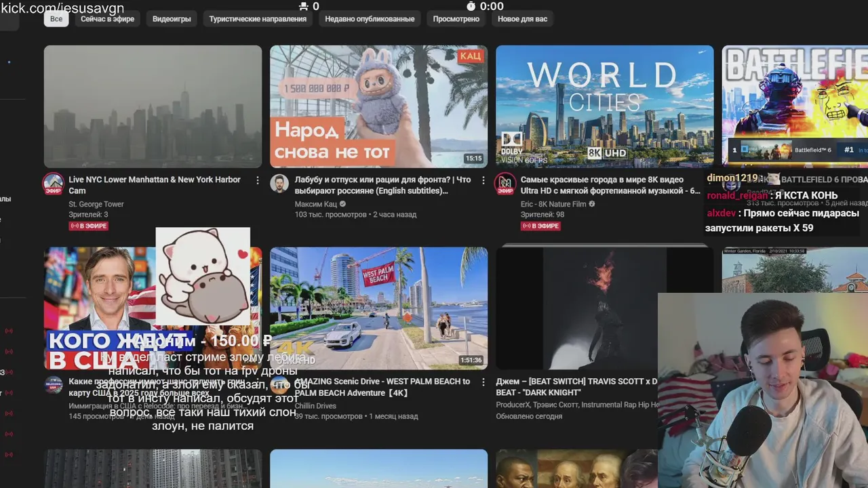Screen dimensions: 868x488
Task: Open the Chillin Drives channel name
Action: click(315, 406)
